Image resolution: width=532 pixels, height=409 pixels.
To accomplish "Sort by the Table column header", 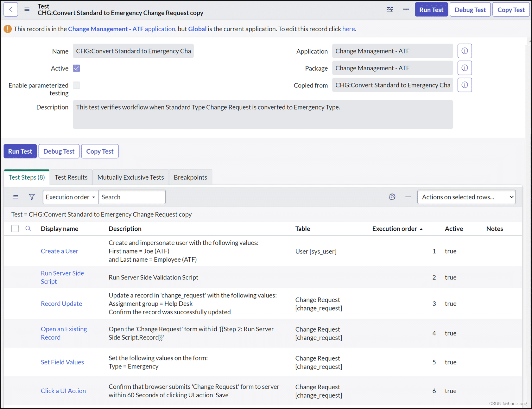I will click(303, 229).
